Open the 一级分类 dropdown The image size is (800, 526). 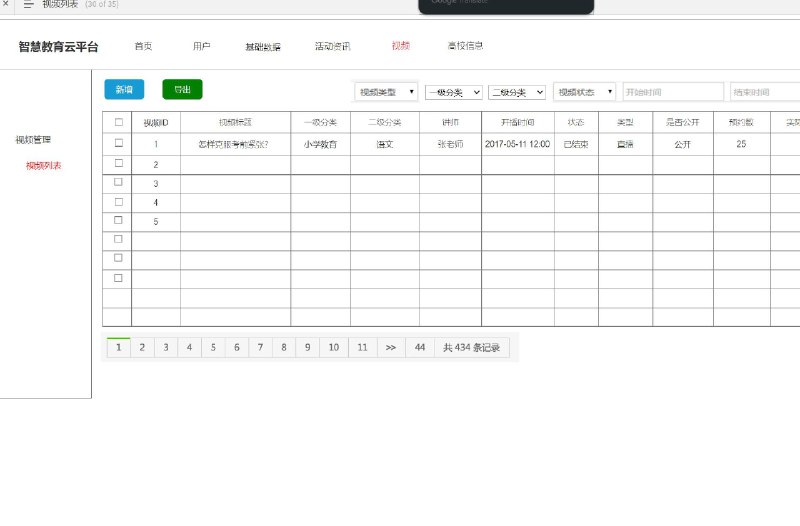(x=454, y=92)
